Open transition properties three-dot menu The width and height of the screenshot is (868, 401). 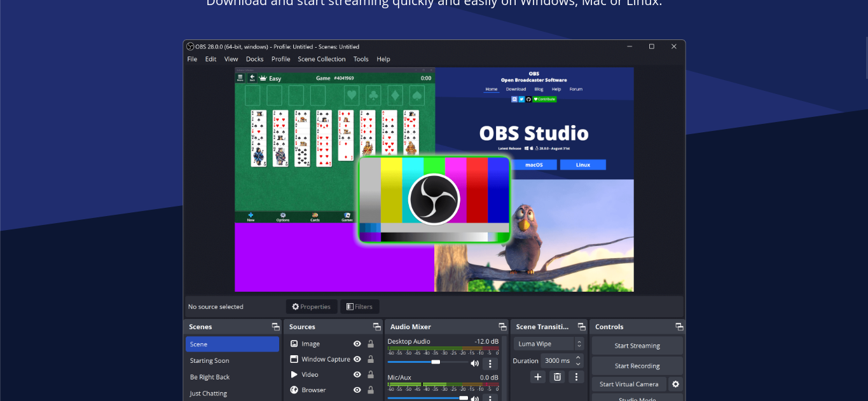tap(576, 377)
